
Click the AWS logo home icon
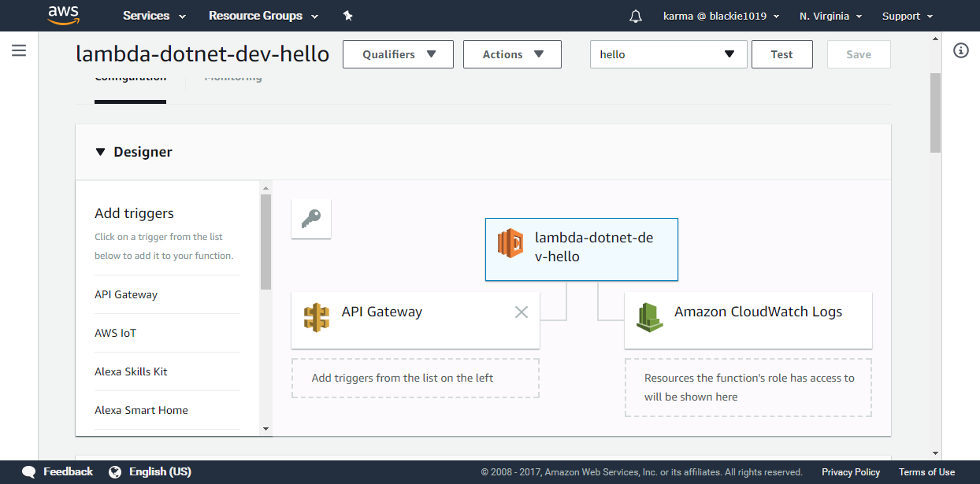(x=63, y=15)
